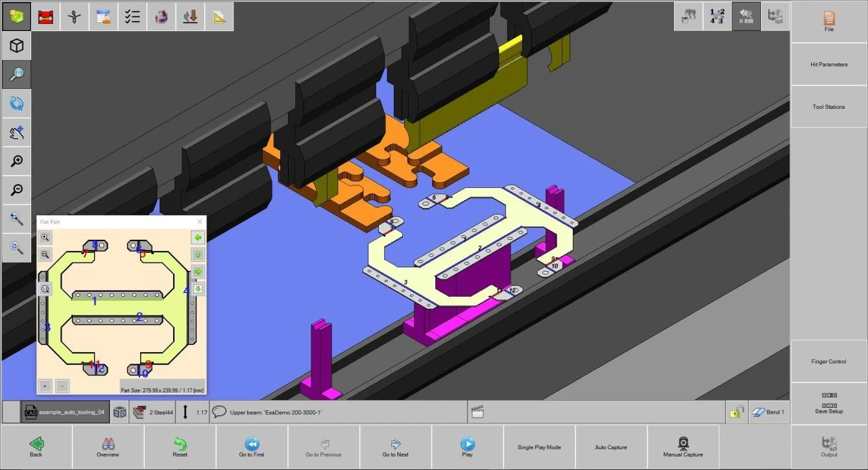Go Back with the green arrow
Screen dimensions: 868x470
click(36, 447)
